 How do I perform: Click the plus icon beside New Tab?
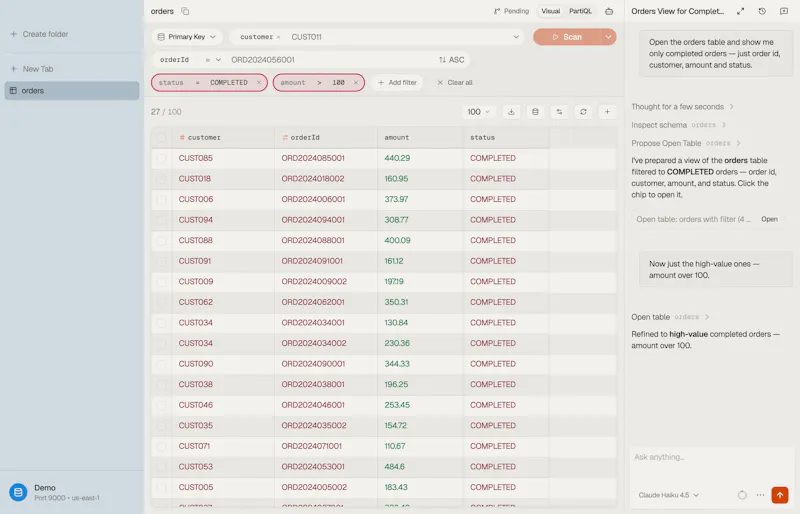[14, 69]
